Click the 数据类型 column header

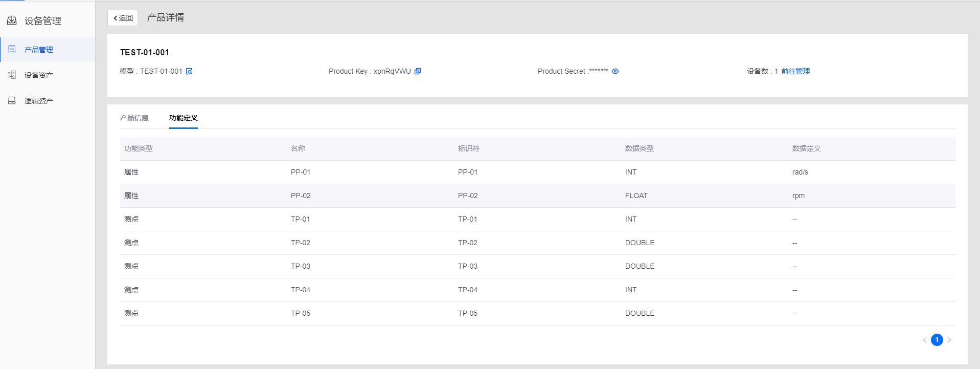[x=640, y=148]
